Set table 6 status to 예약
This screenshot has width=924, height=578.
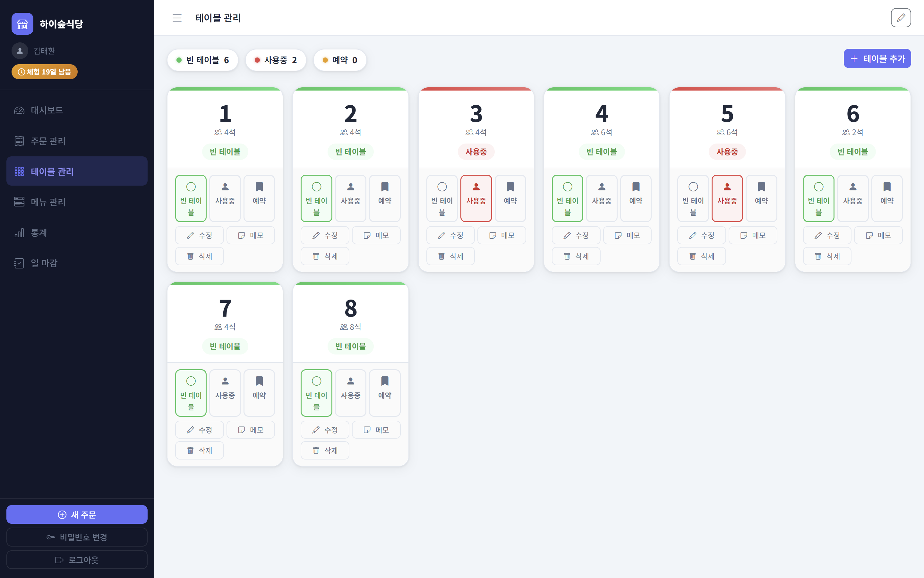click(x=887, y=198)
